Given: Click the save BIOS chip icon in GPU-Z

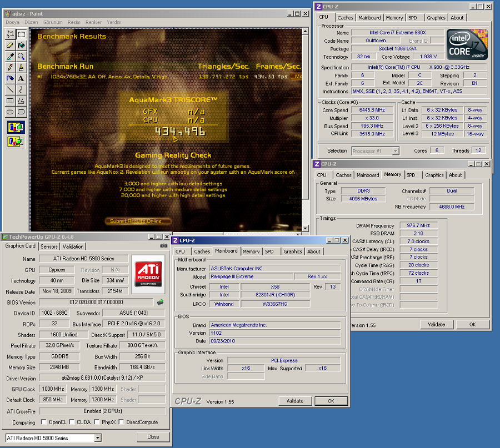Looking at the screenshot, I should pyautogui.click(x=161, y=302).
